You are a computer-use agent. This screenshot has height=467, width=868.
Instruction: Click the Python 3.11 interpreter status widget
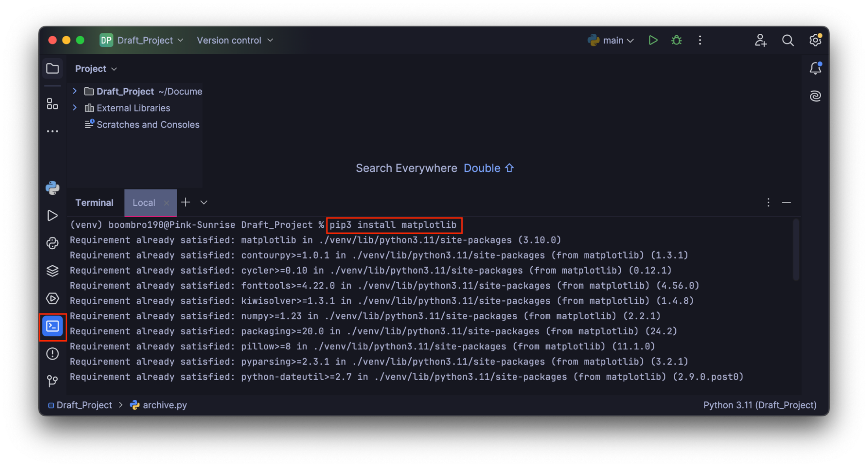pyautogui.click(x=759, y=405)
